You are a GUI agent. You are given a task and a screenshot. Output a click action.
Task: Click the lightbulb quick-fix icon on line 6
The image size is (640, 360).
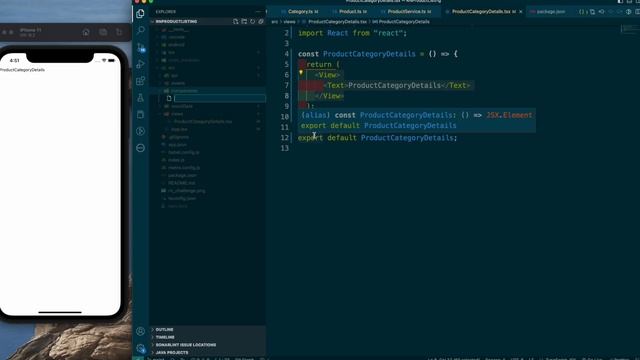(301, 72)
